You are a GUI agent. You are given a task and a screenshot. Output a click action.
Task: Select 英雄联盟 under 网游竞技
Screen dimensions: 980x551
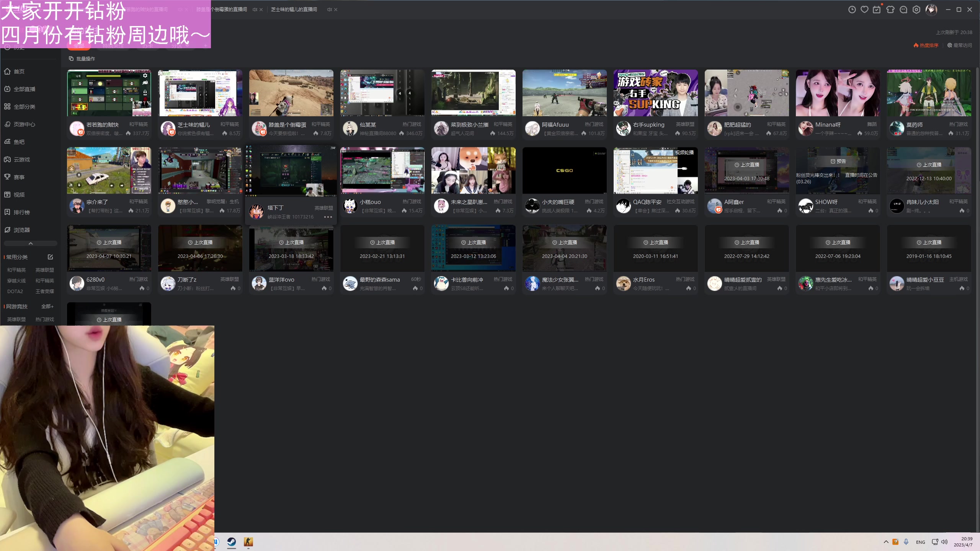16,320
